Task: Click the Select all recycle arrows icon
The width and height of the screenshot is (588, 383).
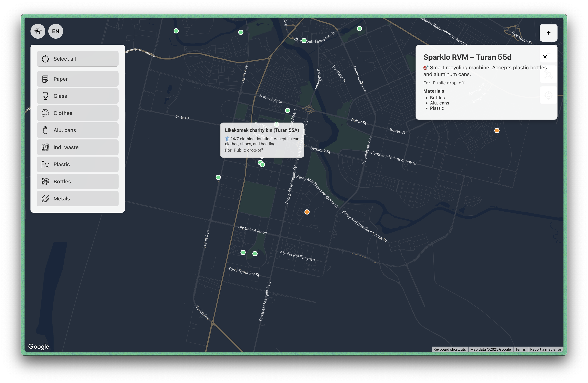Action: (x=45, y=59)
